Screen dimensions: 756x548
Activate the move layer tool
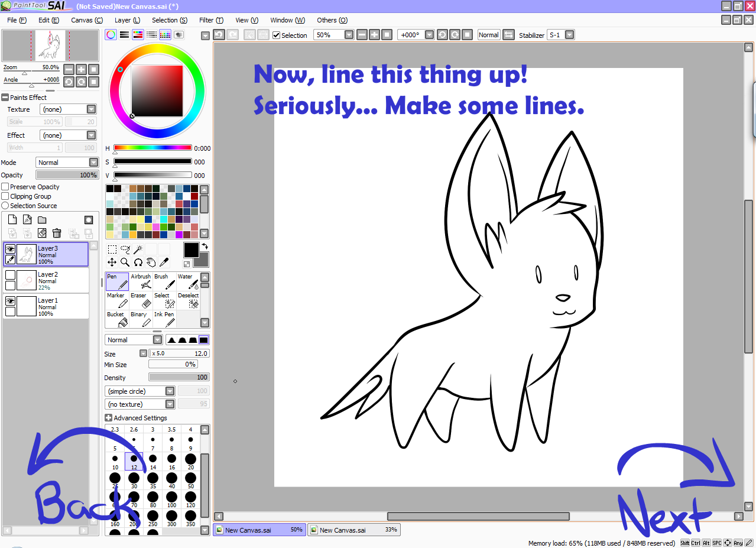pos(112,262)
